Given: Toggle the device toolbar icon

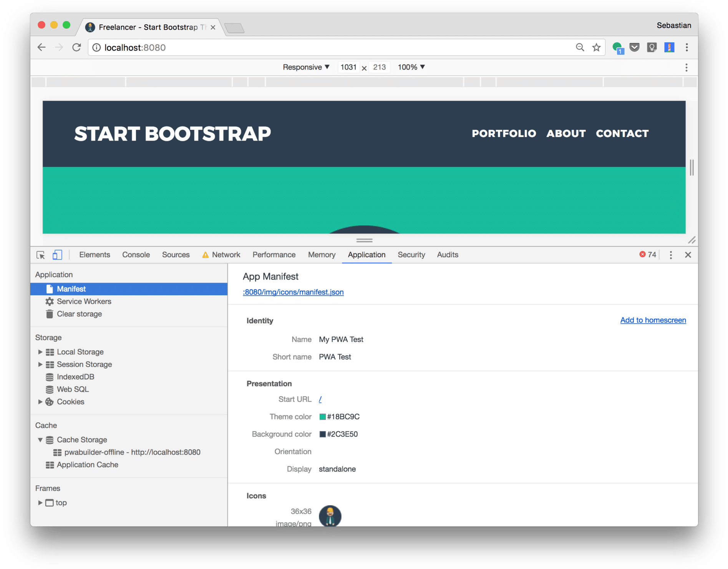Looking at the screenshot, I should pos(57,255).
